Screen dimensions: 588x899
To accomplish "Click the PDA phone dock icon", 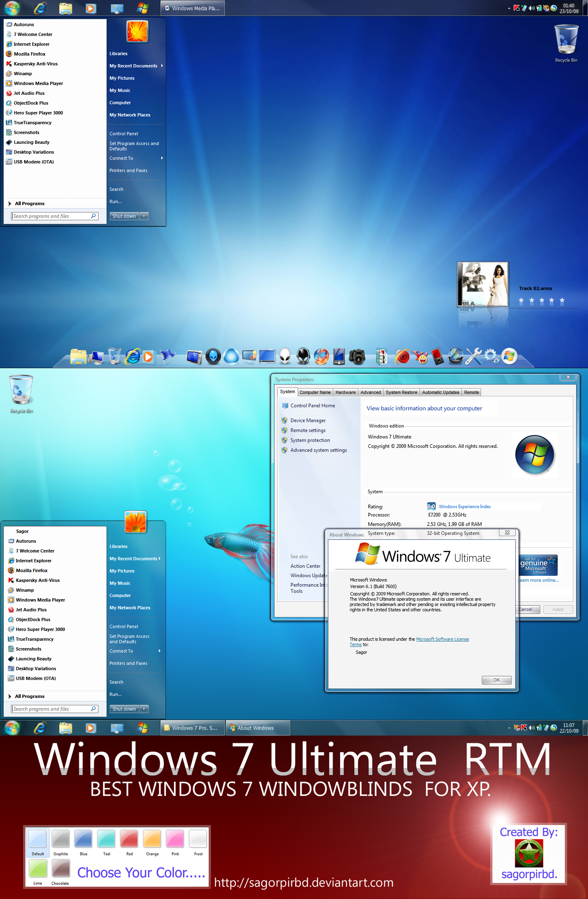I will coord(339,356).
